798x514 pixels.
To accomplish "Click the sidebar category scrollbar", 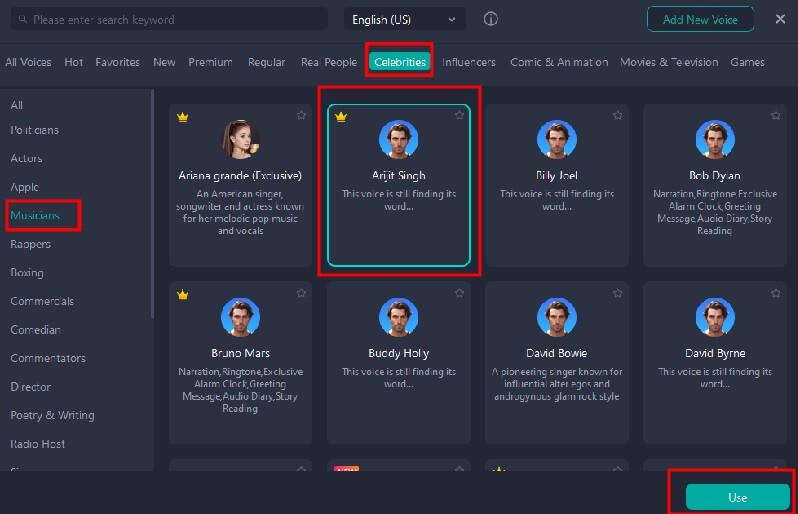I will coord(152,204).
